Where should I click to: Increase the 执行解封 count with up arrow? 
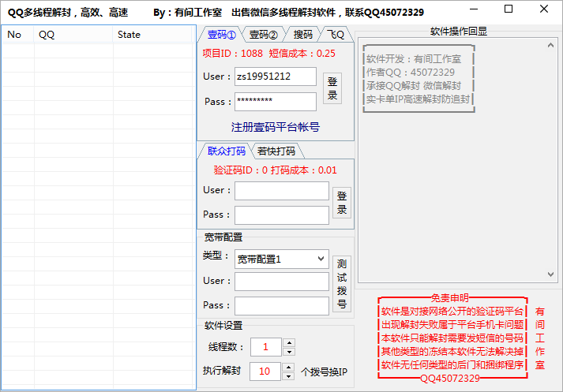point(288,367)
